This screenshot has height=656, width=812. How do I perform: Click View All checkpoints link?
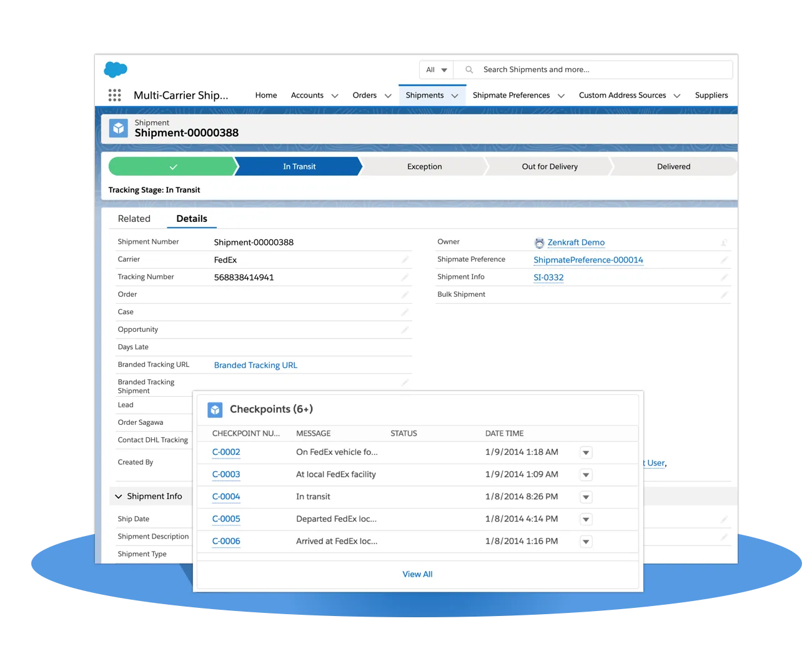point(417,574)
